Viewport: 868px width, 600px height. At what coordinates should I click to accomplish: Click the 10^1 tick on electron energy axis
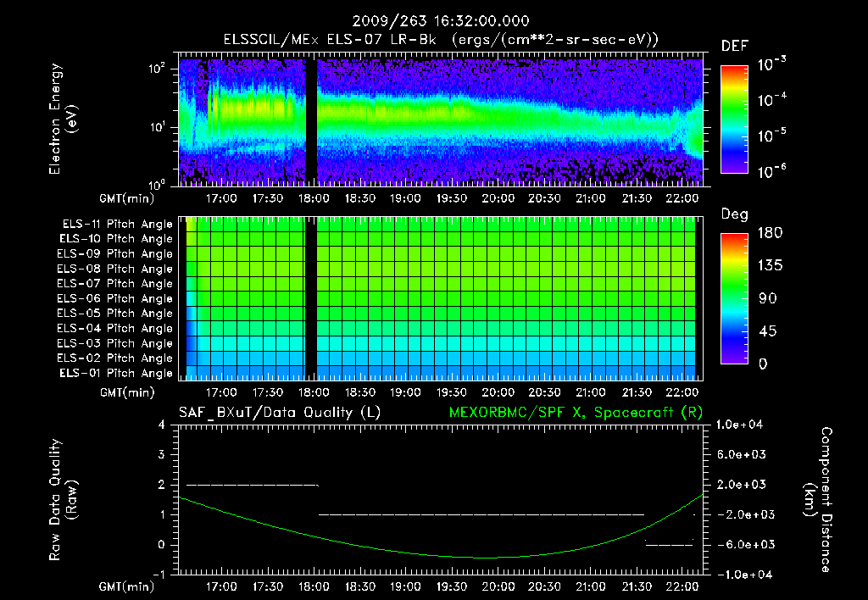click(x=157, y=127)
